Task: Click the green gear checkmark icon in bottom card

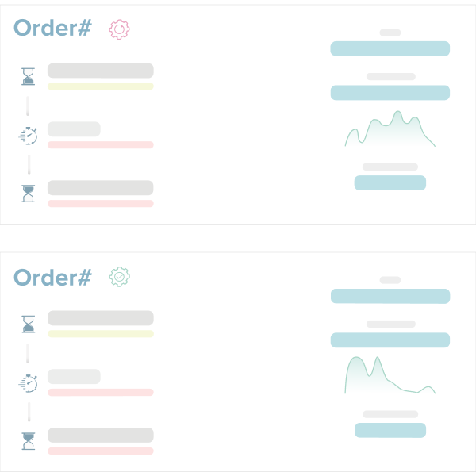Action: tap(119, 277)
